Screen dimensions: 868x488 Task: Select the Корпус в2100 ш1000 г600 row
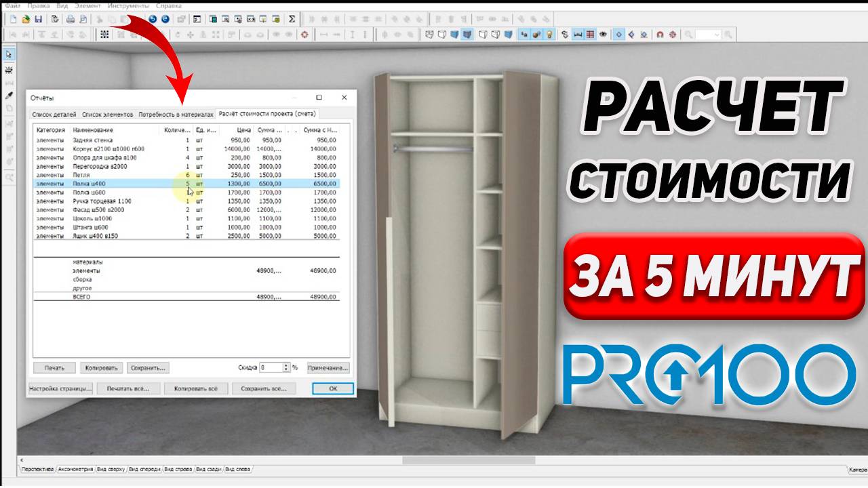tap(187, 148)
